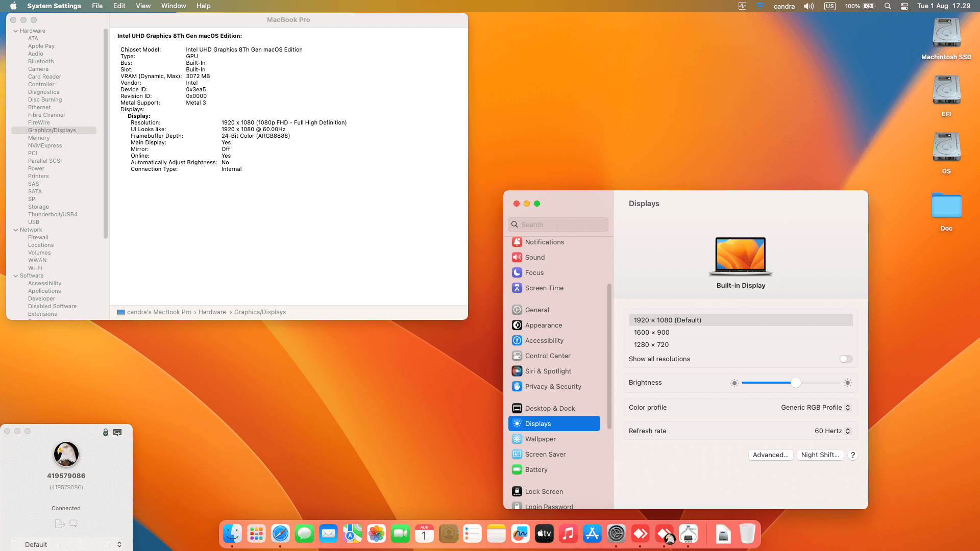The width and height of the screenshot is (980, 551).
Task: Select 1600 × 900 resolution
Action: point(741,332)
